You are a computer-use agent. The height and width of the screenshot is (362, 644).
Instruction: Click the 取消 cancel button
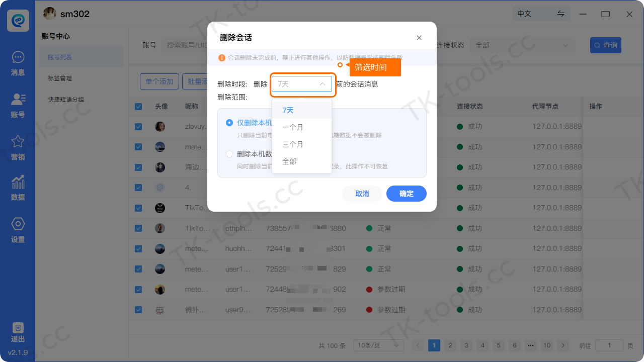pos(362,194)
